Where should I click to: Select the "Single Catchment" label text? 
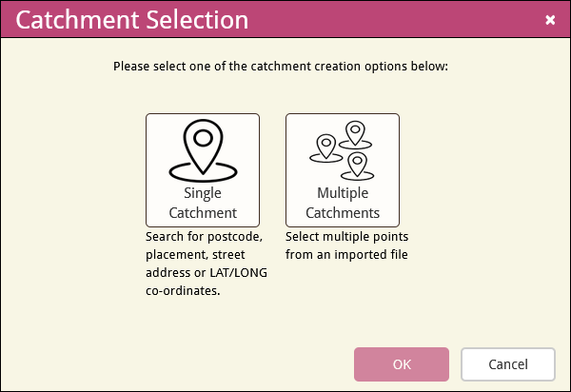pos(203,203)
